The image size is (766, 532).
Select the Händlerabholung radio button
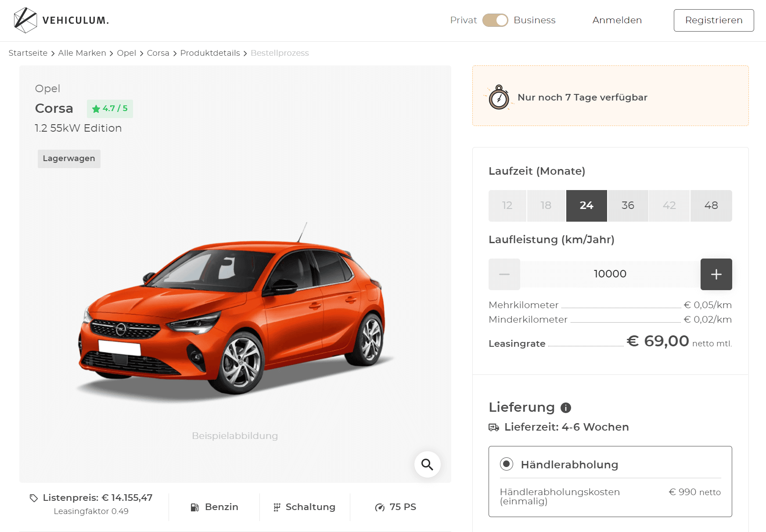coord(507,464)
